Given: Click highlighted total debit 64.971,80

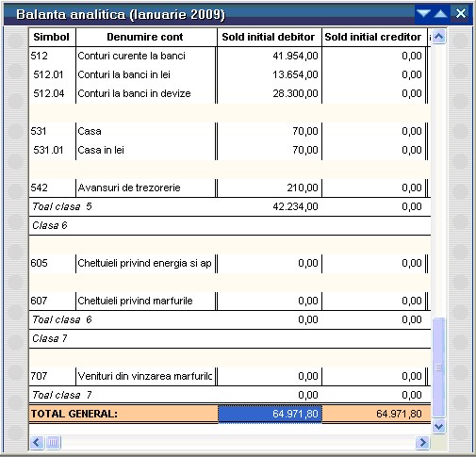Looking at the screenshot, I should coord(270,414).
